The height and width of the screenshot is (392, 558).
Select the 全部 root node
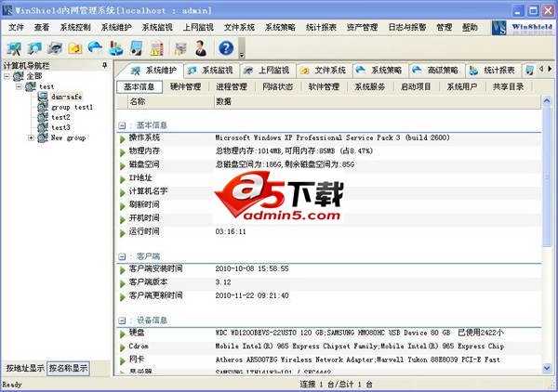(34, 76)
